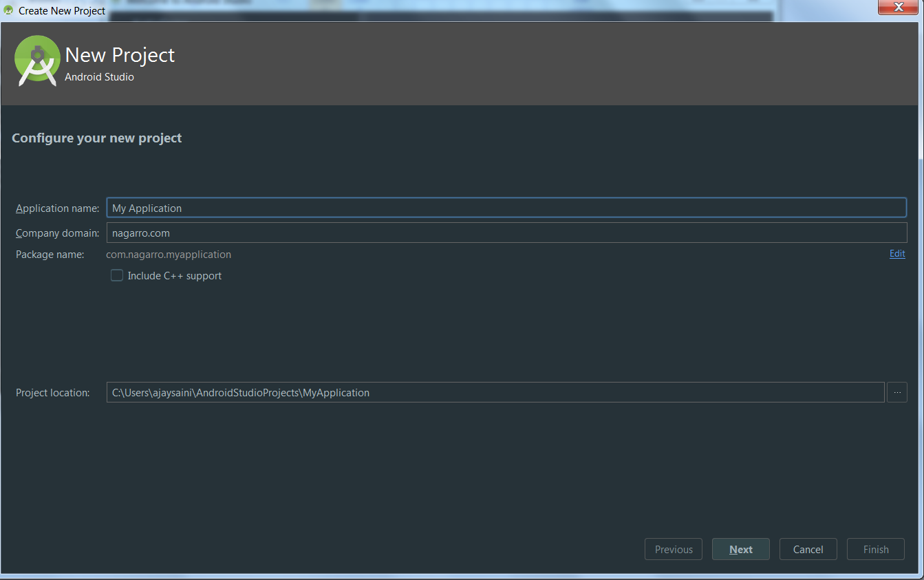Click the Edit package name link
This screenshot has width=924, height=580.
pos(897,254)
